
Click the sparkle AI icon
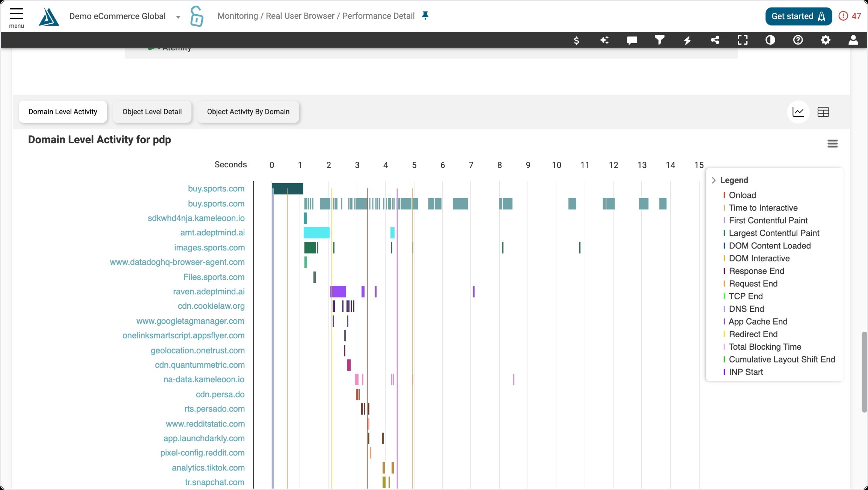point(604,40)
